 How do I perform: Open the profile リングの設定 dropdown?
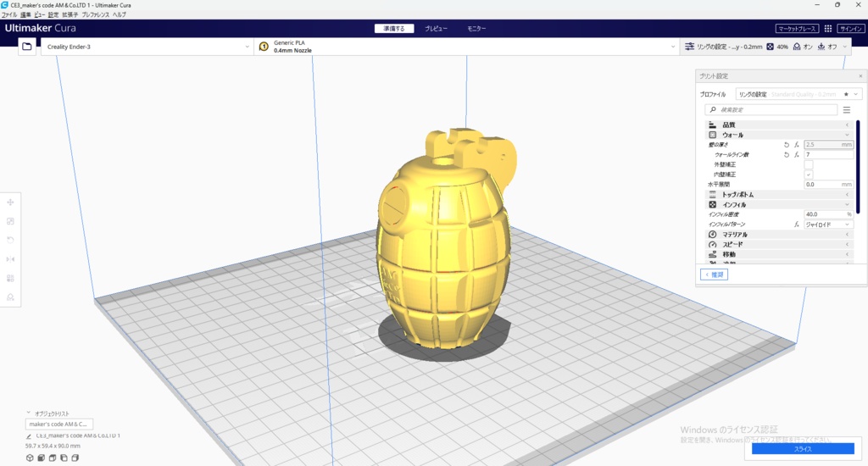point(798,95)
